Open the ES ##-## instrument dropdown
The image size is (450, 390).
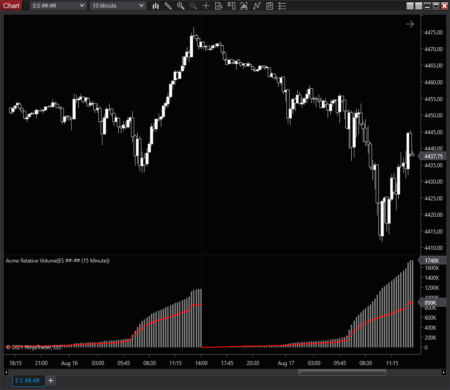58,6
